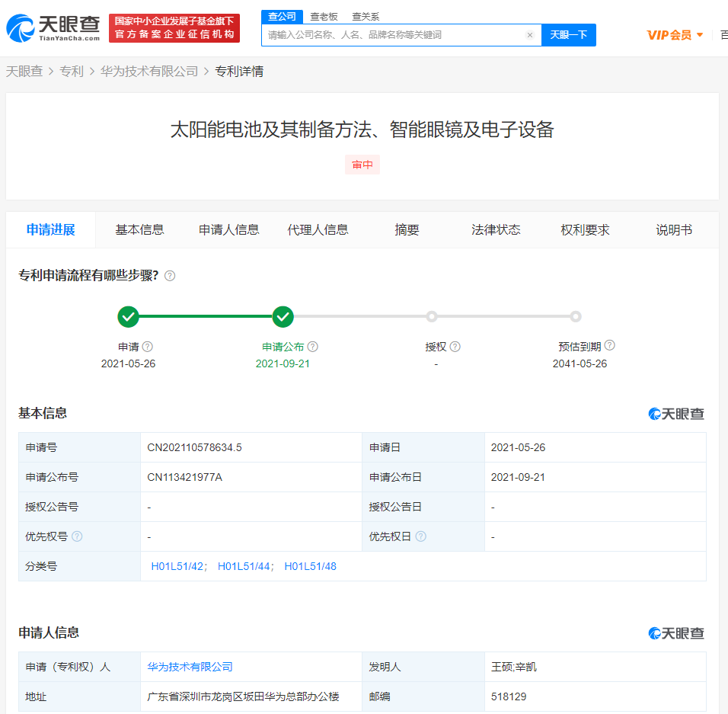
Task: Click help icon beside 预估到期 step
Action: pos(610,345)
